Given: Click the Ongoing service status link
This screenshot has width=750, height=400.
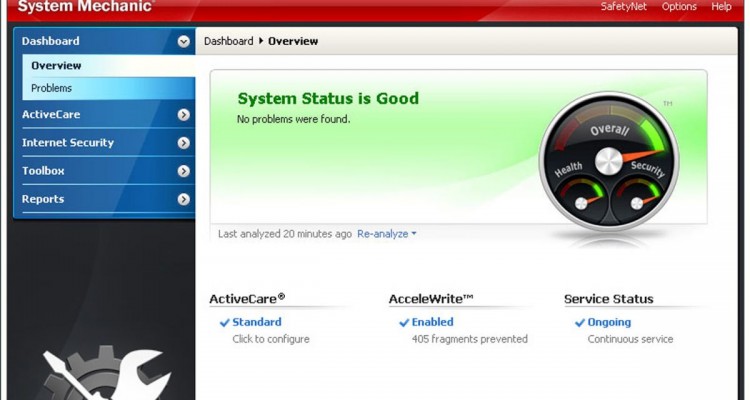Looking at the screenshot, I should pos(609,322).
